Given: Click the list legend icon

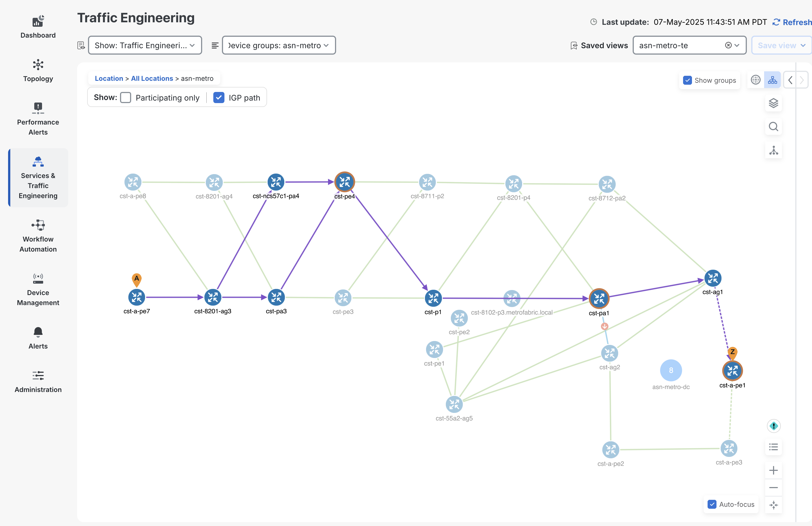Looking at the screenshot, I should pyautogui.click(x=773, y=447).
